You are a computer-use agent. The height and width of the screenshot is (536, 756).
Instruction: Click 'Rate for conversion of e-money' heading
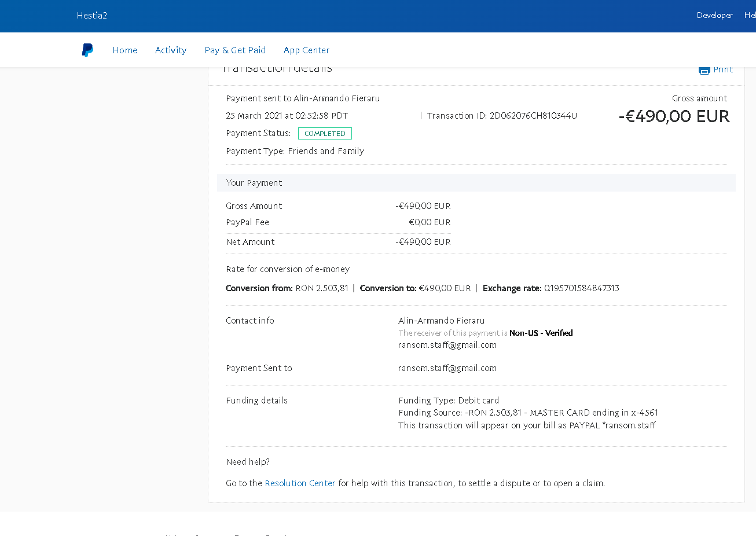288,269
